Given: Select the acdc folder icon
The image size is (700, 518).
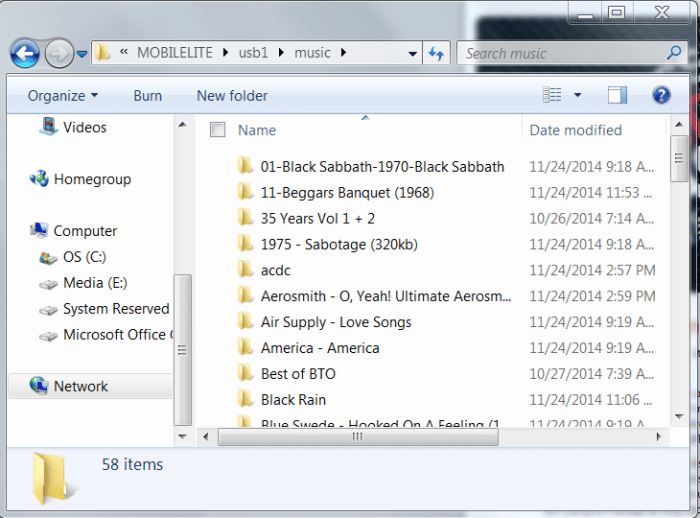Looking at the screenshot, I should [246, 270].
